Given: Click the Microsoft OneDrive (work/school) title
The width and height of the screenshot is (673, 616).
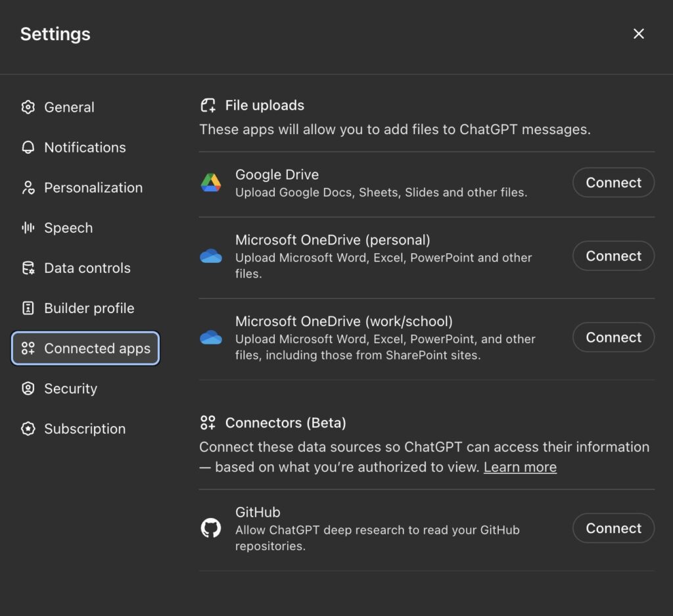Looking at the screenshot, I should point(344,321).
